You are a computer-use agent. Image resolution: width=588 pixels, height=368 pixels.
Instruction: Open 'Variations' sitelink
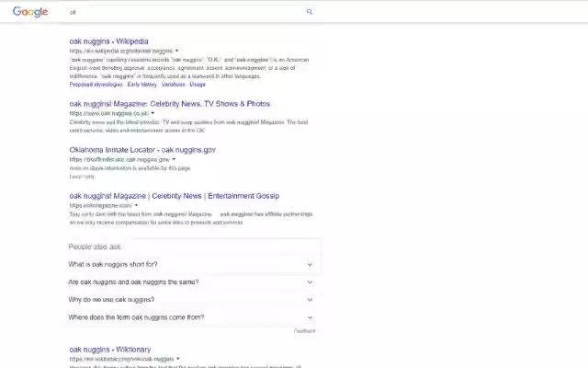(x=174, y=85)
